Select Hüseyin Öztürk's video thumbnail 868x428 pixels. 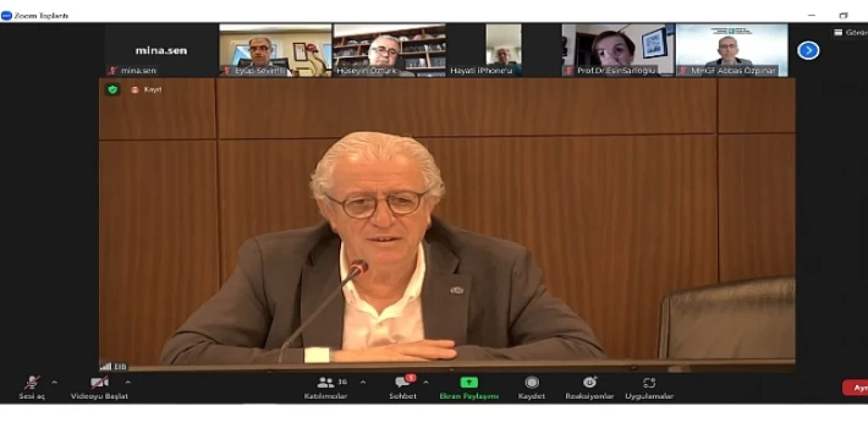coord(389,50)
